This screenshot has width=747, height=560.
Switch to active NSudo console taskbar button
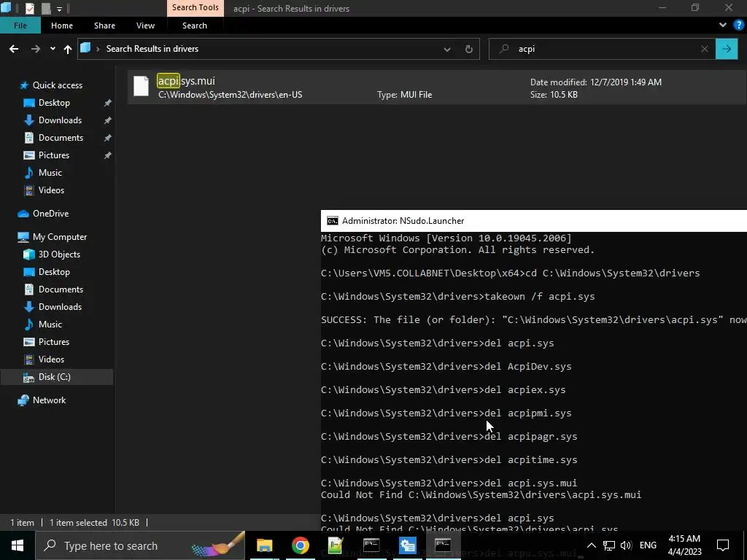coord(443,545)
